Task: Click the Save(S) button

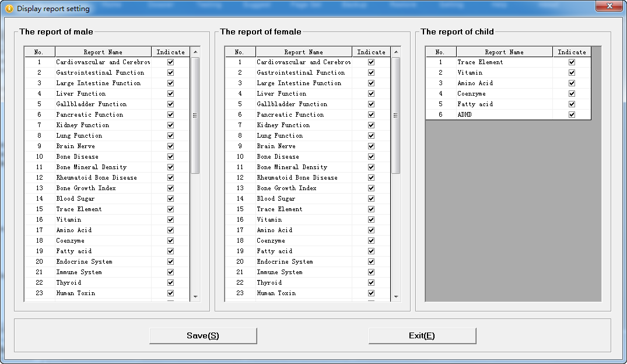Action: 203,335
